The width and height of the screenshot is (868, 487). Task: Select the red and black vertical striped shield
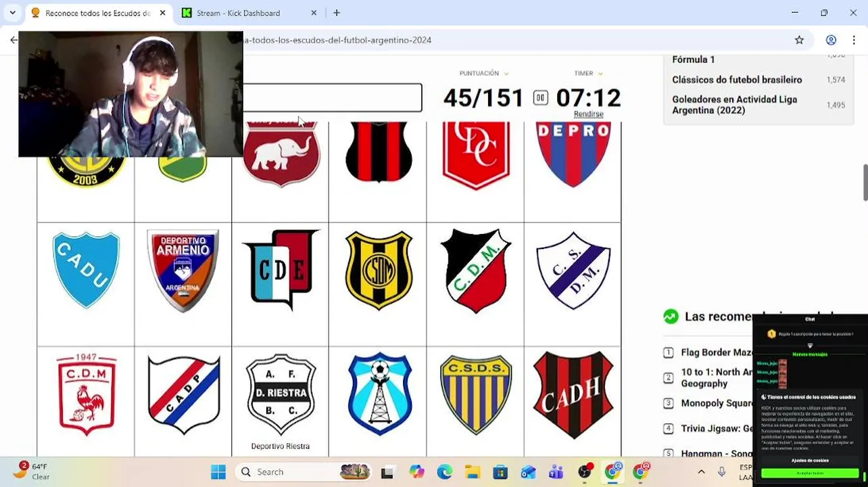coord(379,153)
